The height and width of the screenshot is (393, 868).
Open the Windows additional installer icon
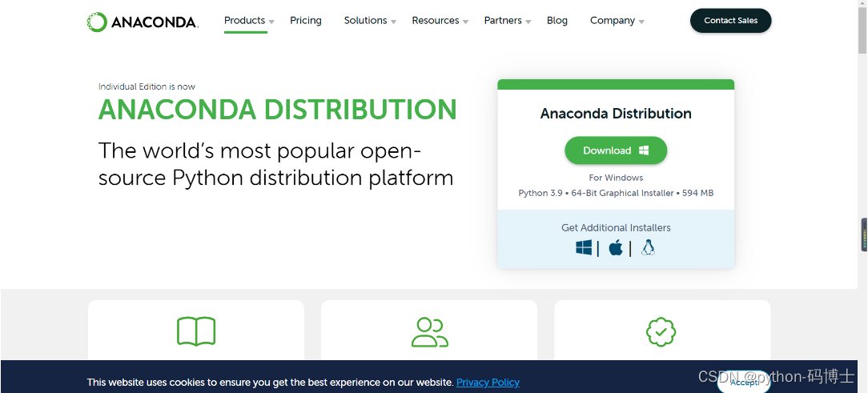[x=584, y=247]
